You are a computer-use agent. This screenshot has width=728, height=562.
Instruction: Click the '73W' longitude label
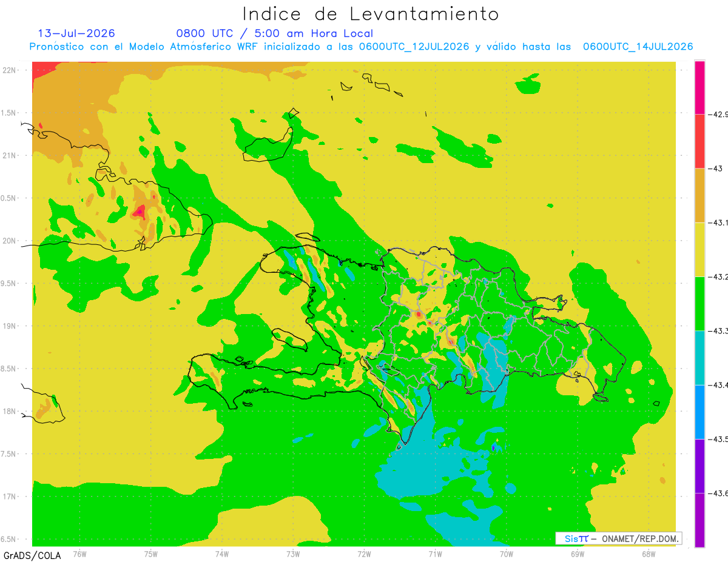[293, 553]
